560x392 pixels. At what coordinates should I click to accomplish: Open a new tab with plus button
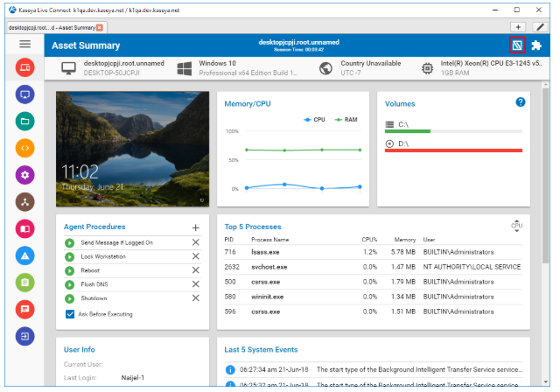coord(517,27)
